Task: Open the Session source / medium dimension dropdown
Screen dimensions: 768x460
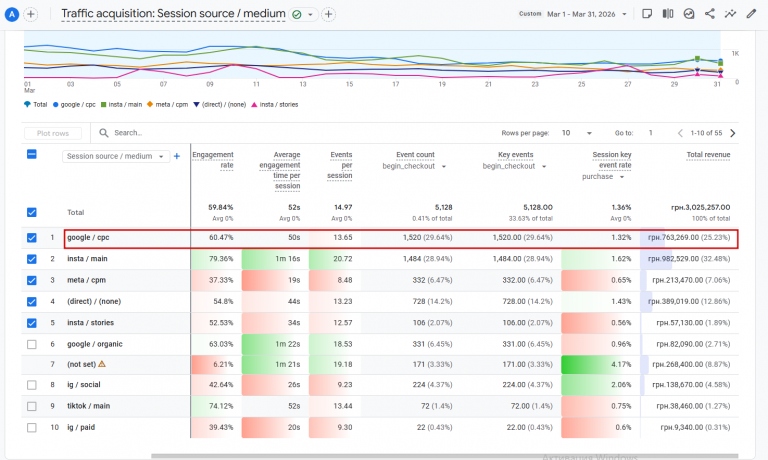Action: click(x=116, y=156)
